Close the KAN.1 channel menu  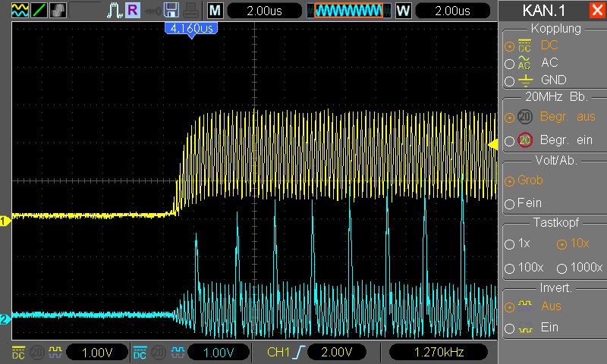coord(596,11)
